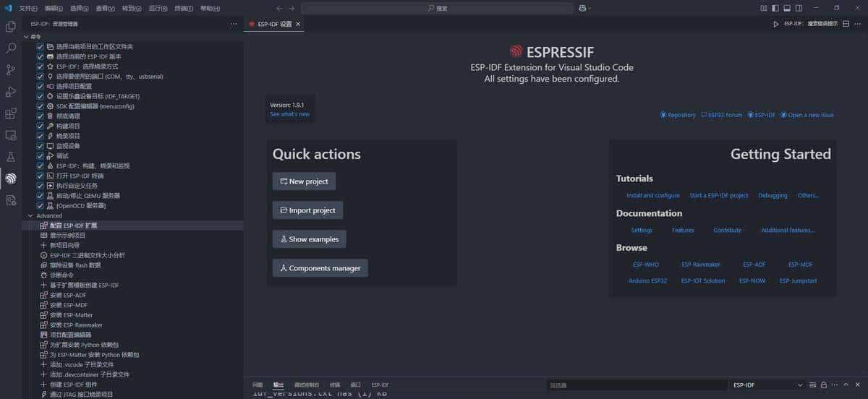868x399 pixels.
Task: Open the ESP-IDF output channel dropdown
Action: coord(767,385)
